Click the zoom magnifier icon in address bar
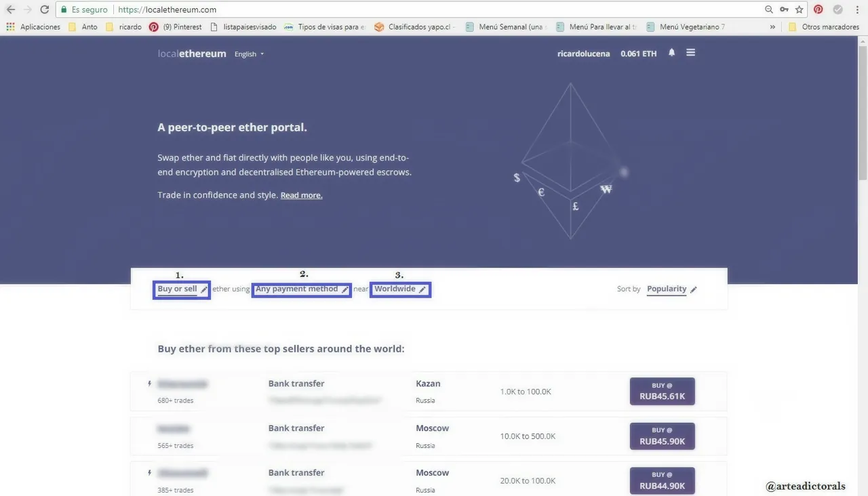868x496 pixels. click(x=768, y=9)
